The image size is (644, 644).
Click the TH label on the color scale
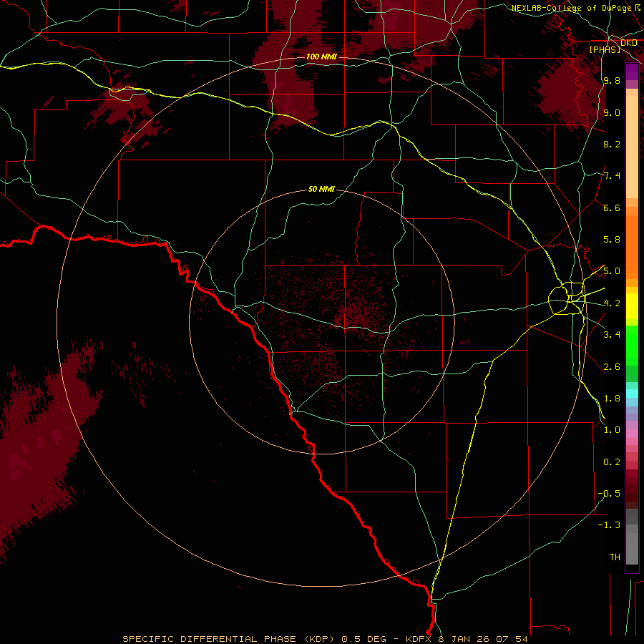click(x=615, y=557)
